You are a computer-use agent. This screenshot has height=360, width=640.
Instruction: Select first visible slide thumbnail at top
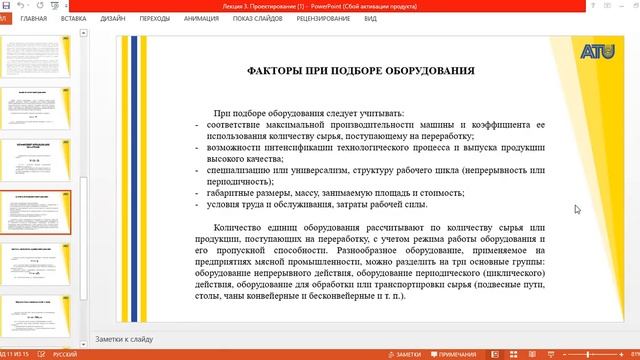point(36,56)
